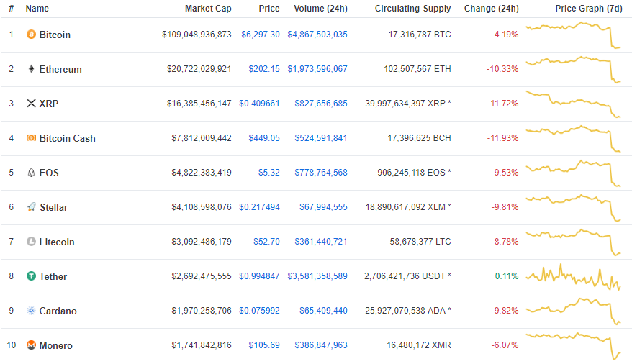Viewport: 632px width, 364px height.
Task: Click XRP volume $827,656,685
Action: [x=321, y=104]
